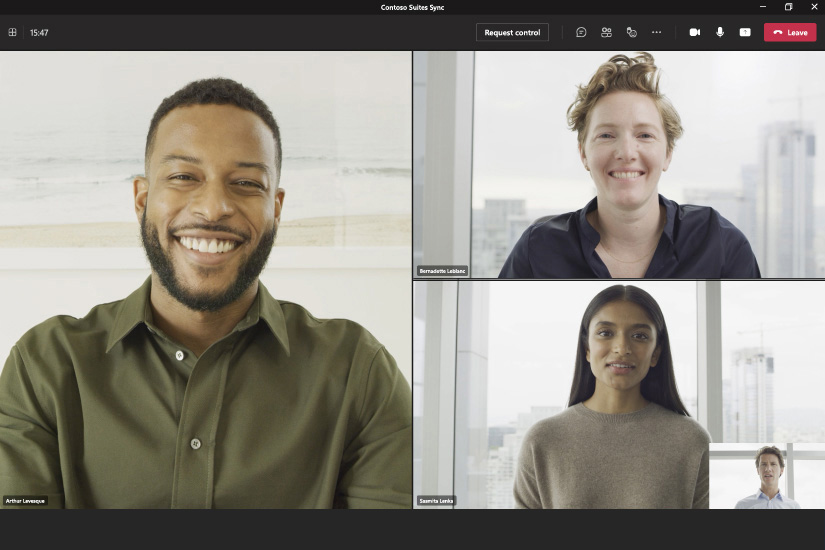The width and height of the screenshot is (825, 550).
Task: Select Bernadette Leblanc's video tile
Action: point(619,165)
